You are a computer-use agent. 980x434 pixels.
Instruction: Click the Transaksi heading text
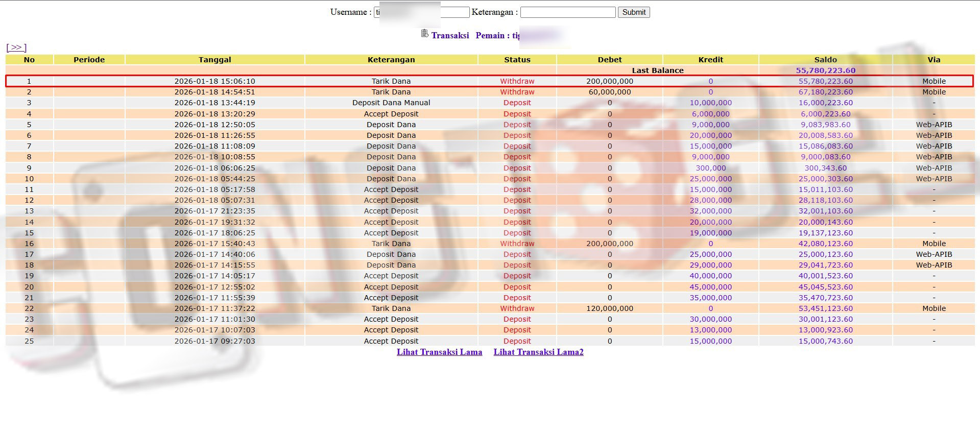pyautogui.click(x=450, y=35)
